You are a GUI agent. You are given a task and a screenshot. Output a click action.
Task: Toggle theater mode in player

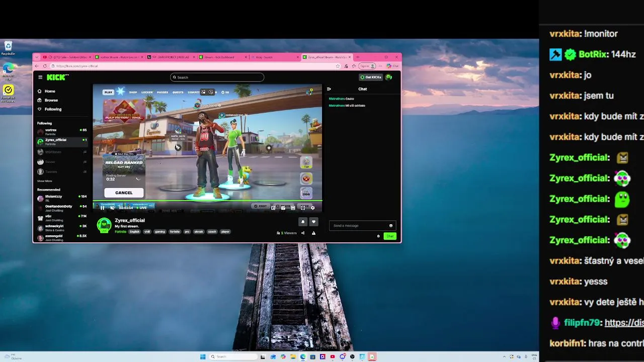pos(293,208)
